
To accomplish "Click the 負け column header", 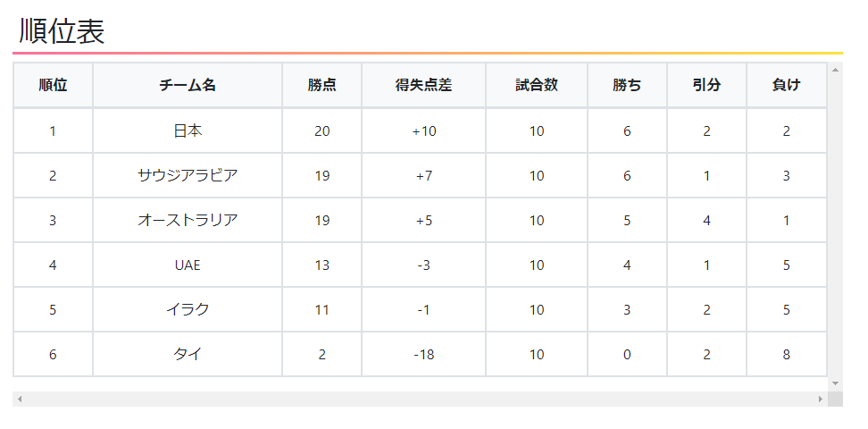I will [786, 86].
